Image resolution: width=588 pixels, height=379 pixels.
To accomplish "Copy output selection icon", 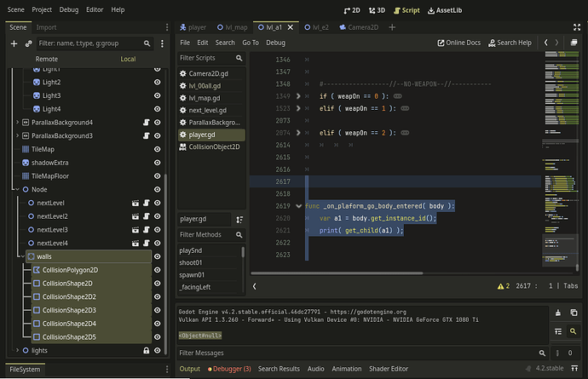I will click(x=574, y=313).
